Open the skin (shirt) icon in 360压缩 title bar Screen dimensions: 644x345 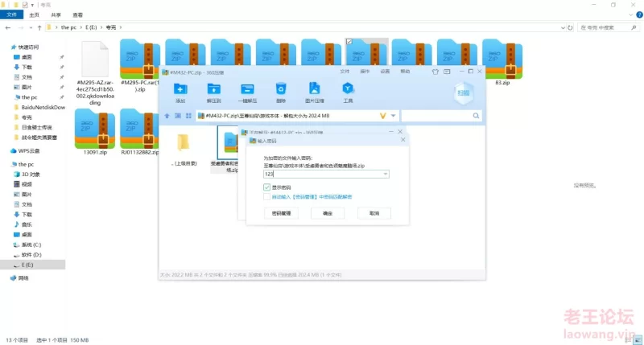click(436, 72)
